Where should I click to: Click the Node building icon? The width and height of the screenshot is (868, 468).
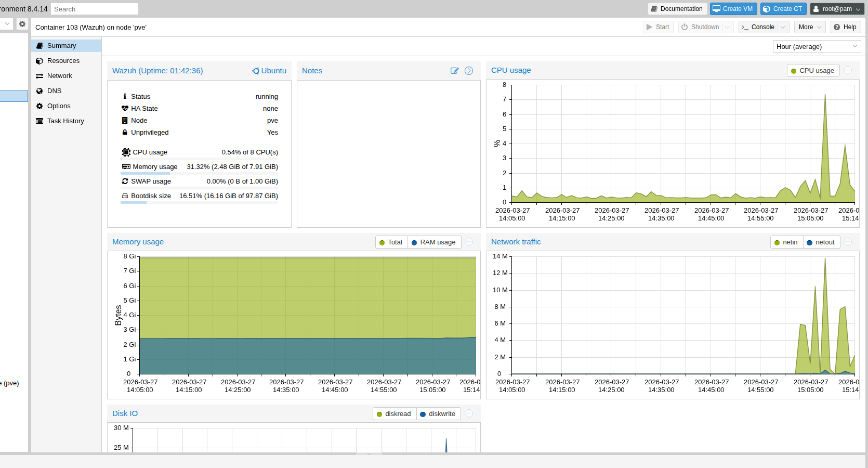click(x=125, y=120)
